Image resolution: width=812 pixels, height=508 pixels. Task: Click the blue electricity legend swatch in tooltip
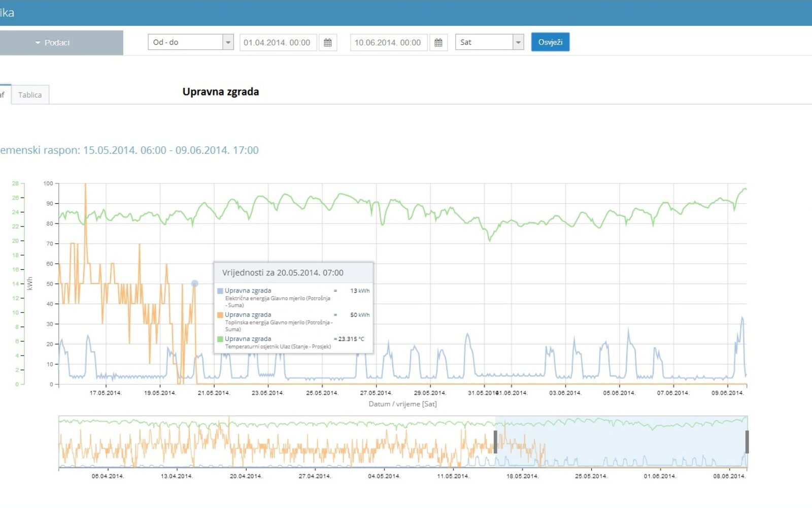click(x=220, y=291)
